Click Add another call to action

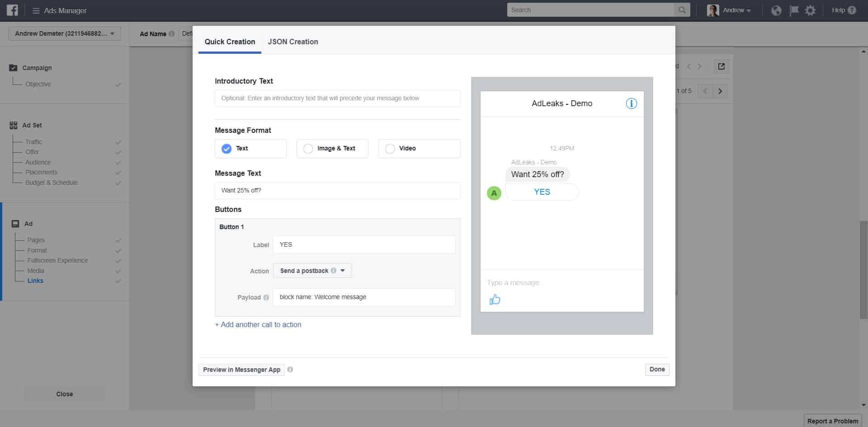258,324
